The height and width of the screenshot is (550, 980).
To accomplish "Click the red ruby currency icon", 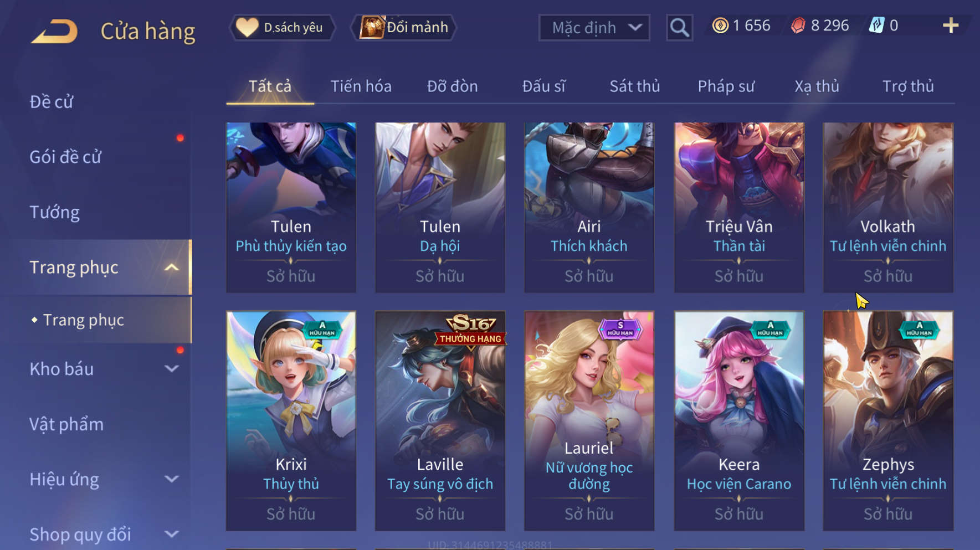I will (x=798, y=25).
